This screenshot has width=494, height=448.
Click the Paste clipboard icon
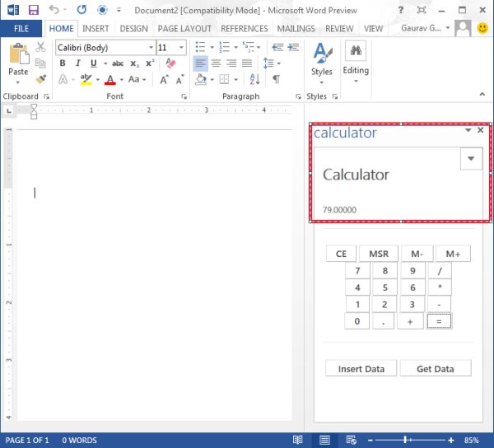19,54
